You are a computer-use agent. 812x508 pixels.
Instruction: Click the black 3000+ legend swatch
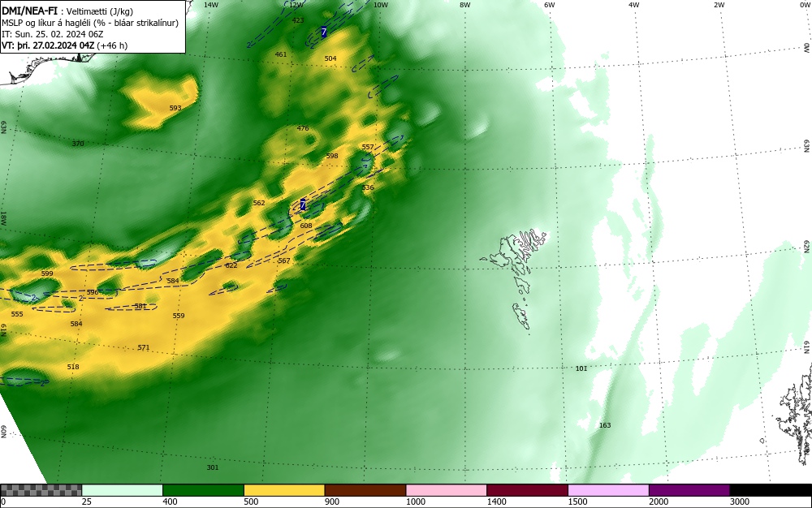[x=771, y=490]
